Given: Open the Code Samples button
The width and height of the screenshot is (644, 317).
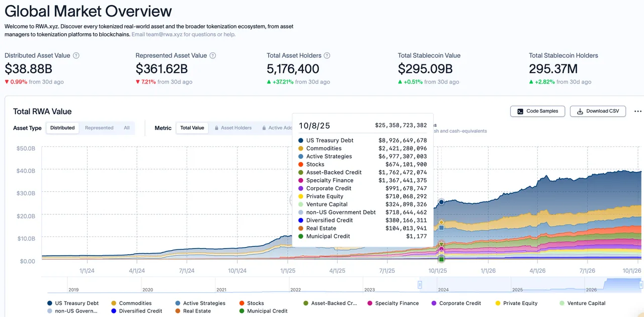Looking at the screenshot, I should 538,111.
